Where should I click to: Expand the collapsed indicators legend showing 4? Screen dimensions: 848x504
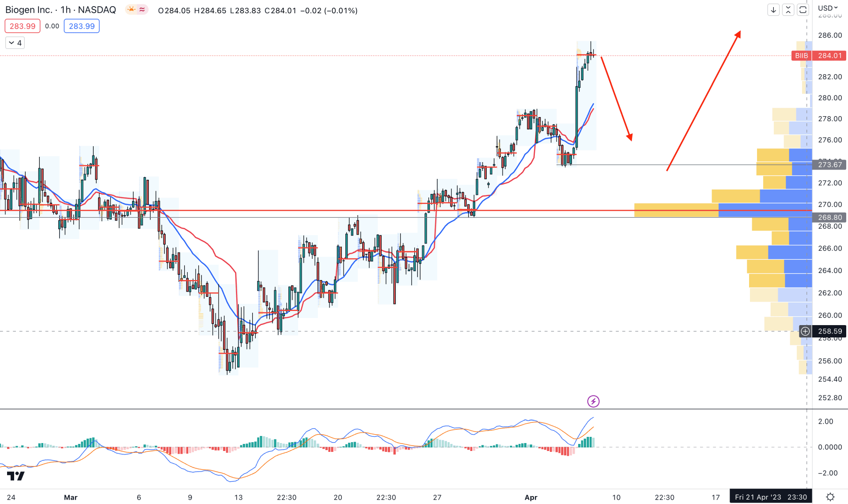pos(15,43)
